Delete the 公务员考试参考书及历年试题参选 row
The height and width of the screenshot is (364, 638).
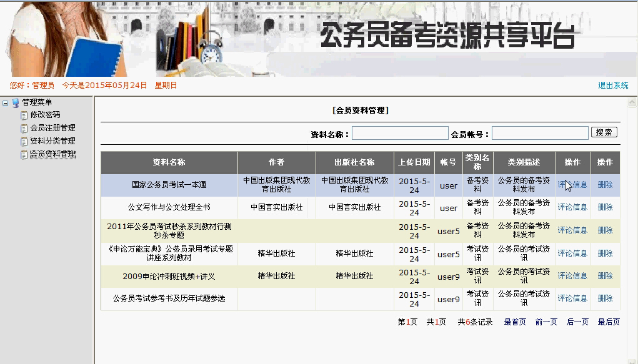click(x=605, y=298)
